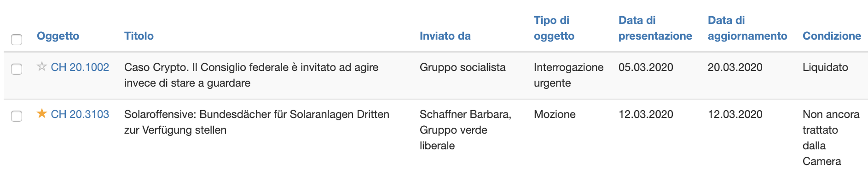
Task: Order rows by Data di aggiornamento
Action: pyautogui.click(x=747, y=28)
